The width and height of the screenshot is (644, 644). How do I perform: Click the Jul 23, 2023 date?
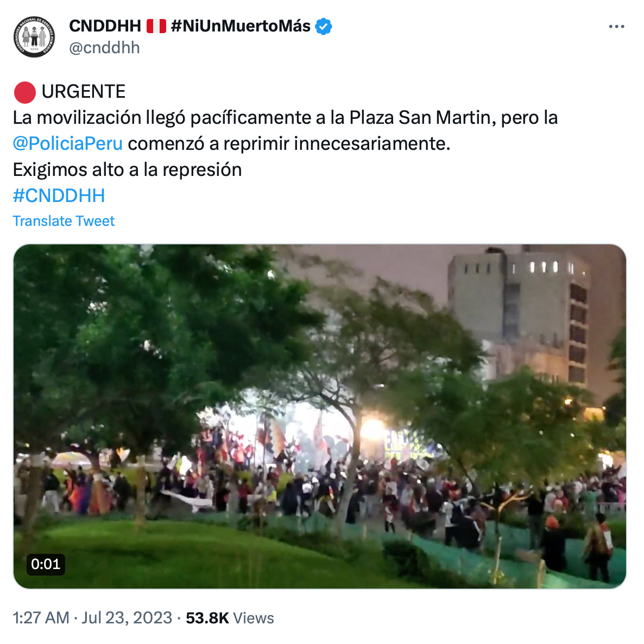[x=127, y=618]
